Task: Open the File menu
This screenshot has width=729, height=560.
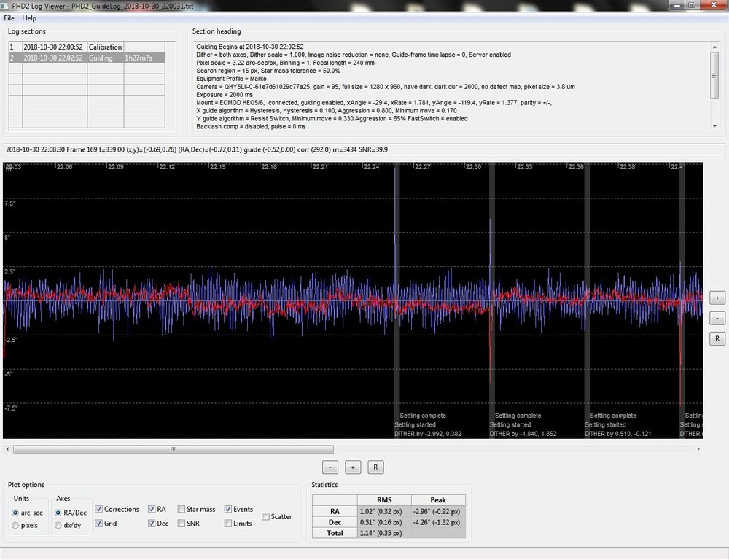Action: click(9, 18)
